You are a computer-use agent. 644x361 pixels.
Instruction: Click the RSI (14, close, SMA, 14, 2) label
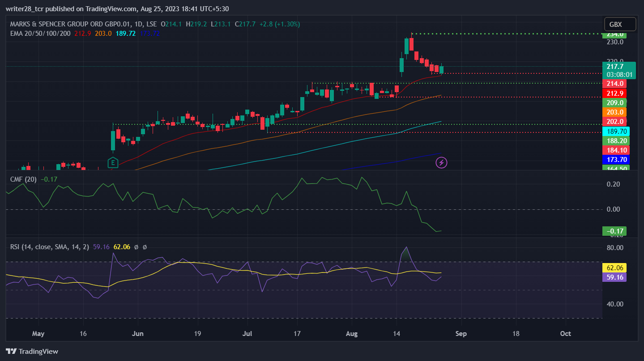tap(50, 246)
